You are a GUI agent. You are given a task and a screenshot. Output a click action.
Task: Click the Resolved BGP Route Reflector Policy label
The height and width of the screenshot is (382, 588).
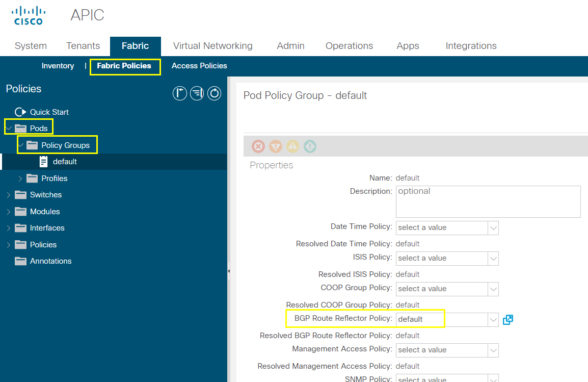click(326, 336)
